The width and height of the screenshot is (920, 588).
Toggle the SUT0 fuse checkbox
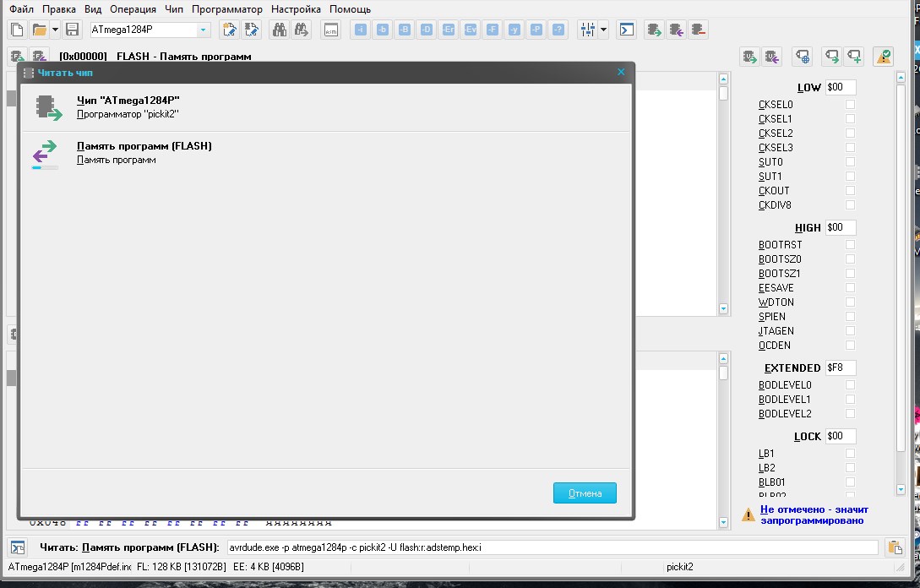[x=850, y=162]
